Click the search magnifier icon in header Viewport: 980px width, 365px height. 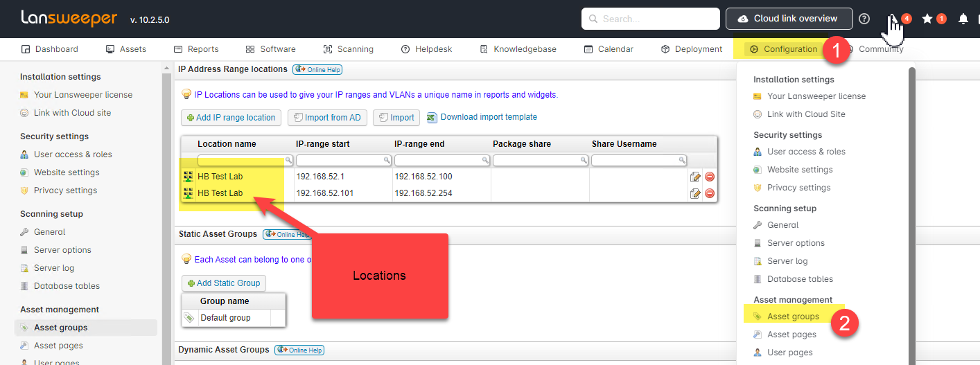593,19
